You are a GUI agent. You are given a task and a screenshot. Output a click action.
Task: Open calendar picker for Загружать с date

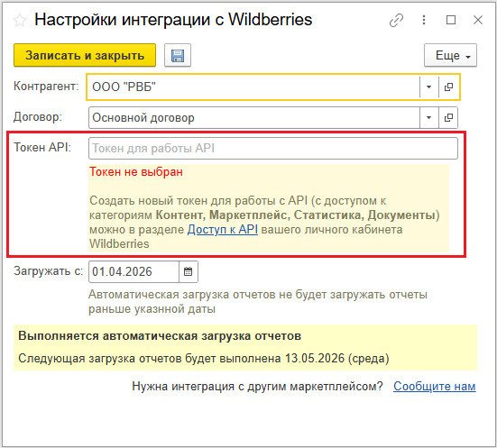click(x=189, y=271)
